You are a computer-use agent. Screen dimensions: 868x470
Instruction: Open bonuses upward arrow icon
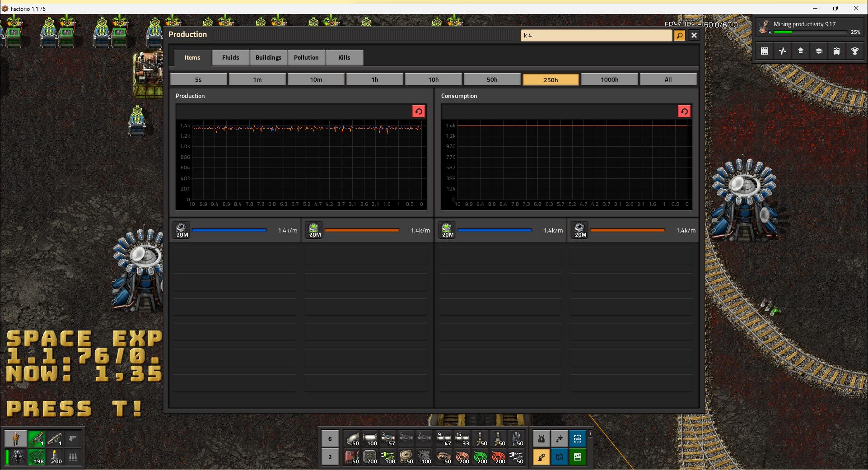click(x=801, y=51)
